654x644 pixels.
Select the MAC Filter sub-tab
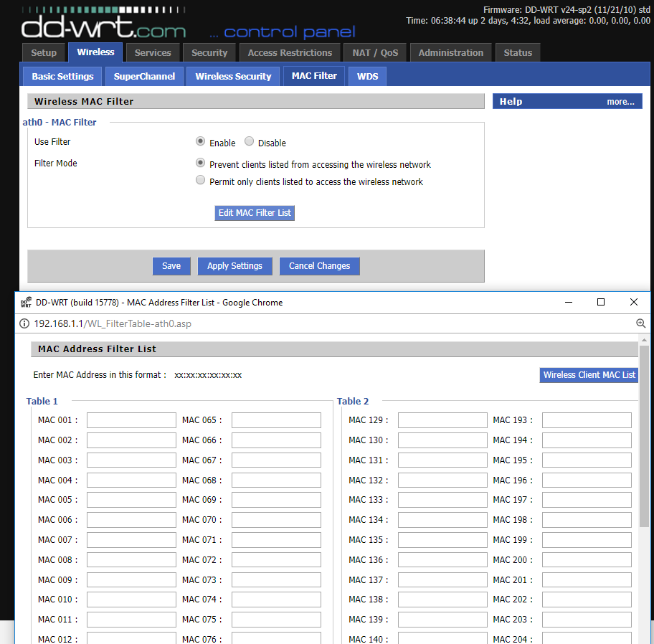[314, 76]
